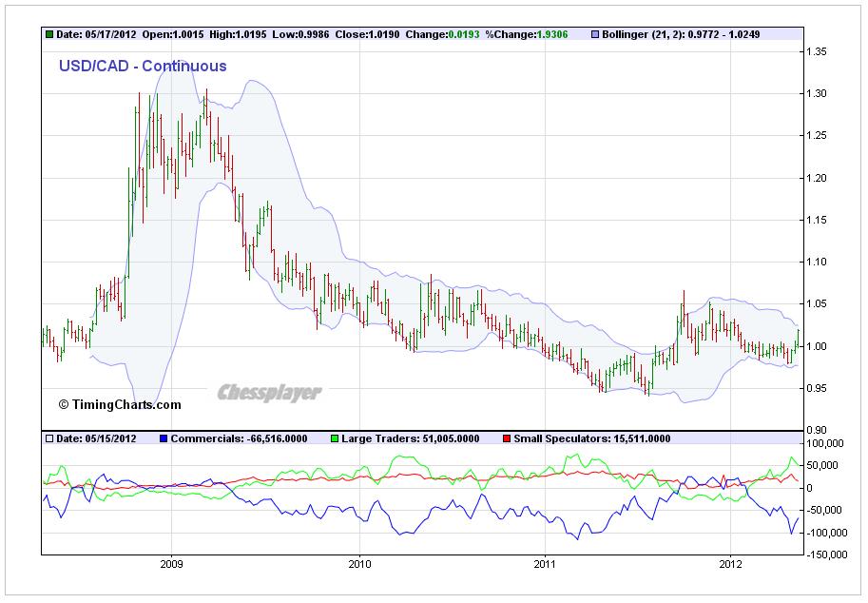The width and height of the screenshot is (868, 603).
Task: Select the USD/CAD - Continuous chart title
Action: point(143,66)
